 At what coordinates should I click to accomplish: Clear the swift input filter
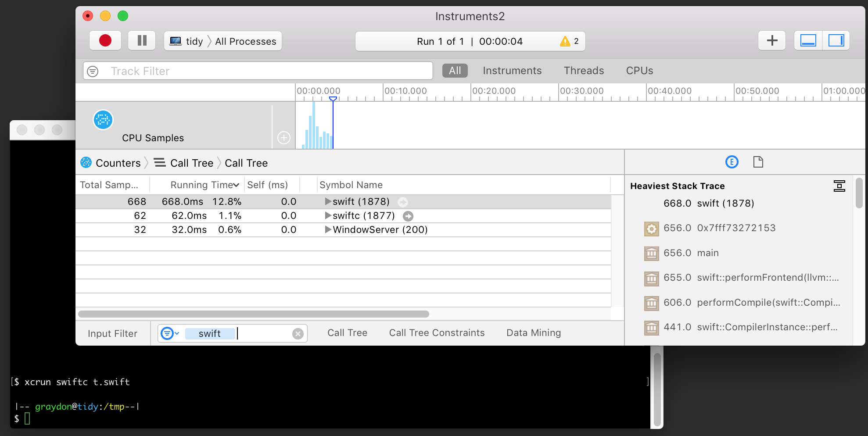pyautogui.click(x=298, y=333)
